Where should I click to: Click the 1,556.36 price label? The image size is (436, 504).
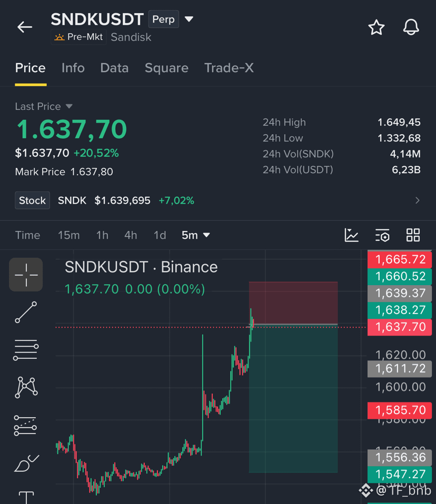(400, 457)
